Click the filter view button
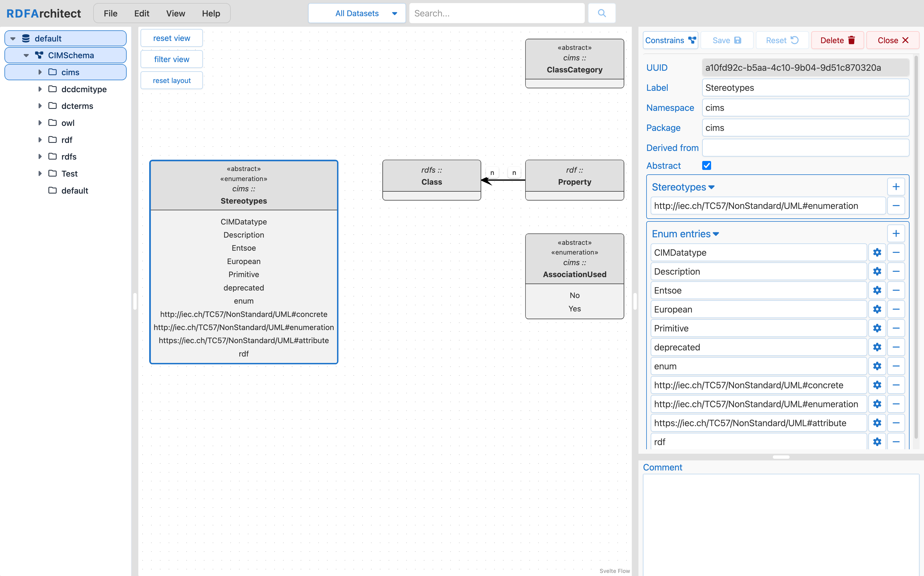This screenshot has width=924, height=576. pyautogui.click(x=172, y=59)
